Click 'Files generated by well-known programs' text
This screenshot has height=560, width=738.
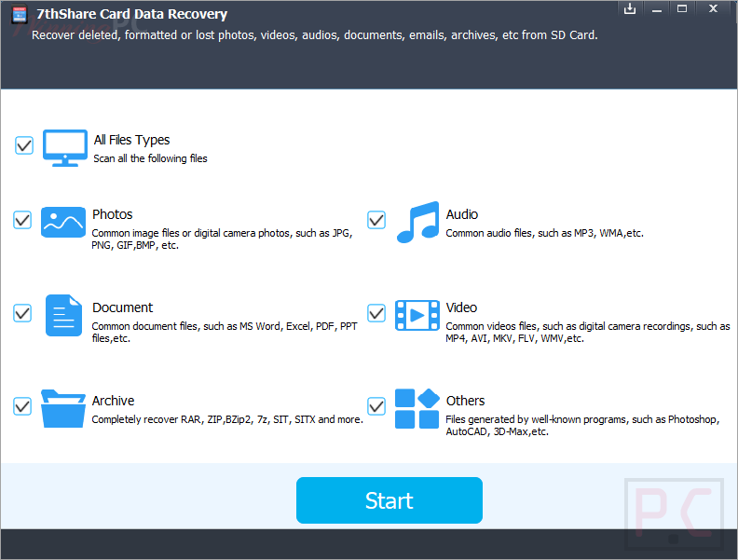point(582,426)
